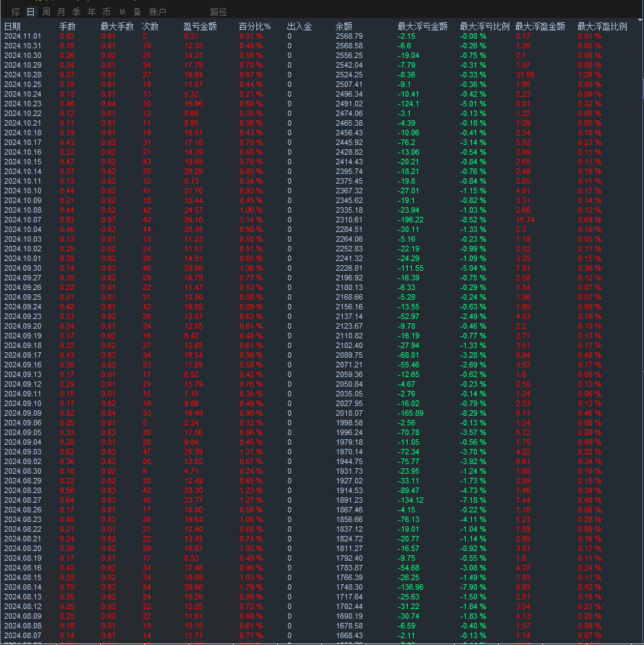This screenshot has height=645, width=644.
Task: Click the 2024.09.09 date cell
Action: (x=23, y=414)
